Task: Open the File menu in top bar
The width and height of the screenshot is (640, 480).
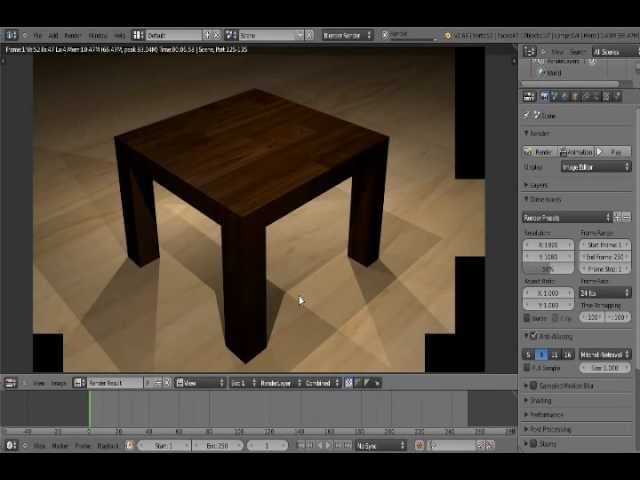Action: [x=38, y=36]
